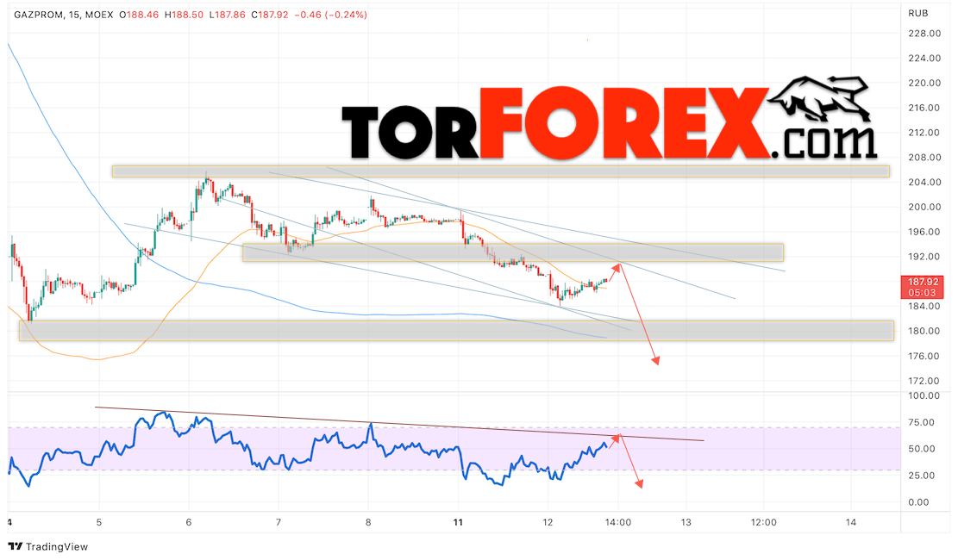Click the 14:00 time axis label
The image size is (958, 560).
point(618,522)
